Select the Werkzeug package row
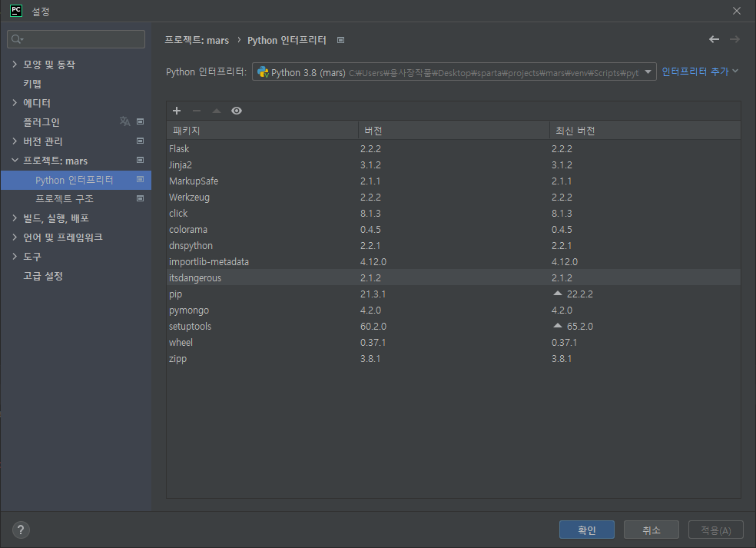This screenshot has height=548, width=756. pyautogui.click(x=454, y=198)
